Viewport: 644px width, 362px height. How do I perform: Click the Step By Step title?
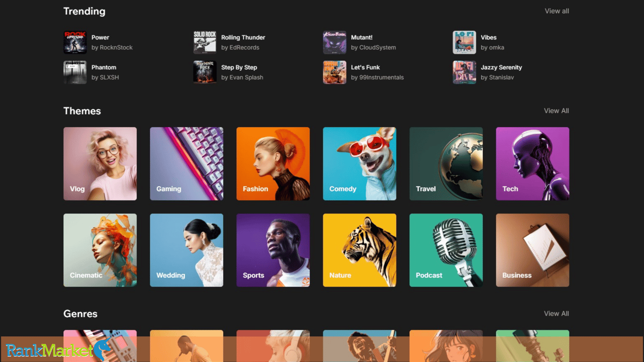click(x=239, y=67)
